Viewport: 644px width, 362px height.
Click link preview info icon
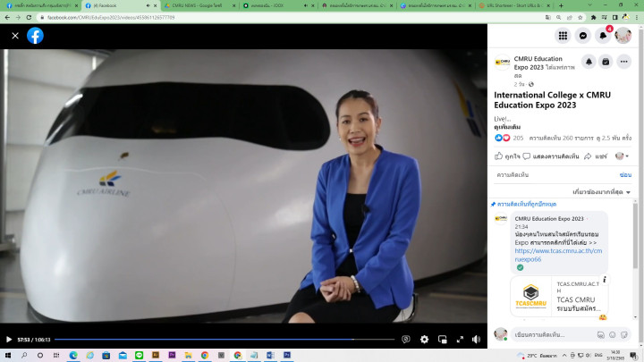click(604, 280)
